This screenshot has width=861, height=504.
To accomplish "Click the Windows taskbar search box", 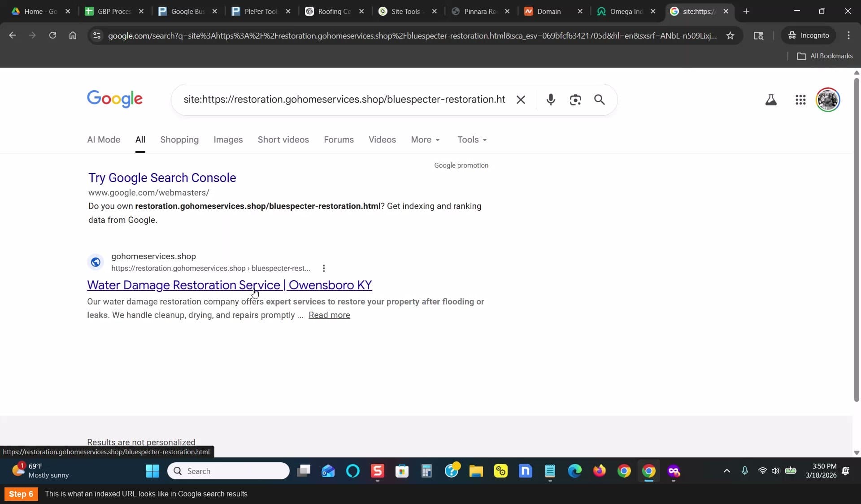I will pyautogui.click(x=228, y=471).
